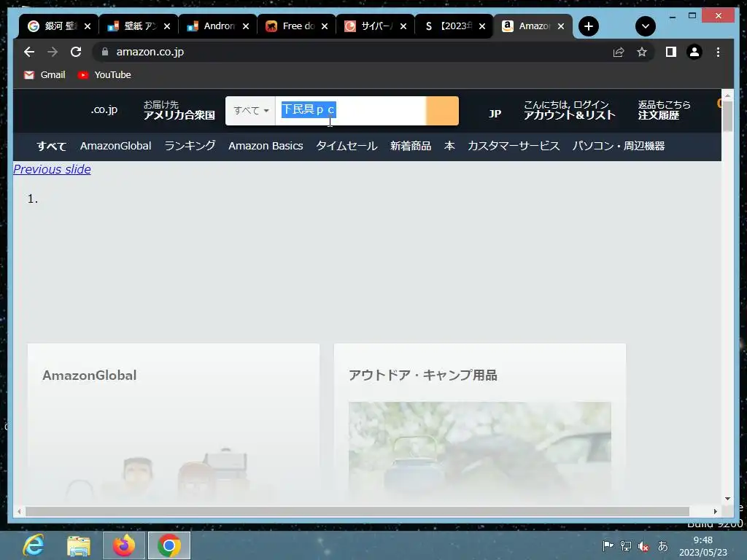The image size is (747, 560).
Task: Click the vertical scrollbar down arrow
Action: [x=727, y=499]
